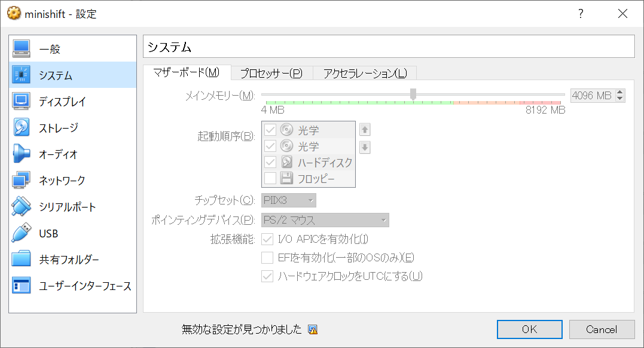The height and width of the screenshot is (348, 644).
Task: Click the 4096 MB memory input field
Action: pyautogui.click(x=593, y=94)
